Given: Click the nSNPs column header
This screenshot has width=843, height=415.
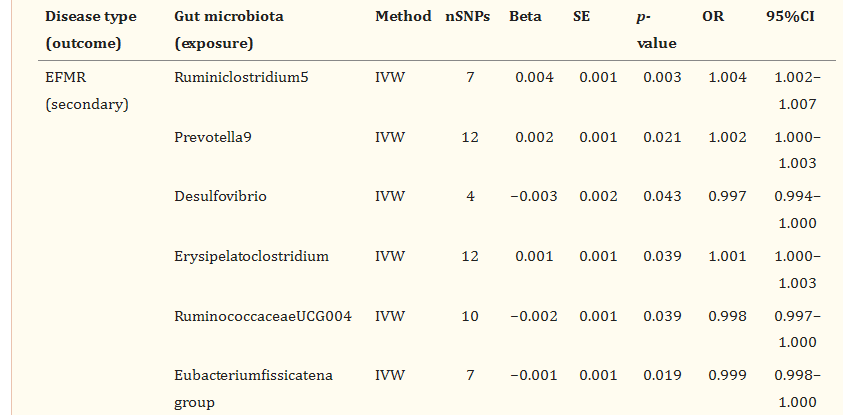Looking at the screenshot, I should [468, 17].
